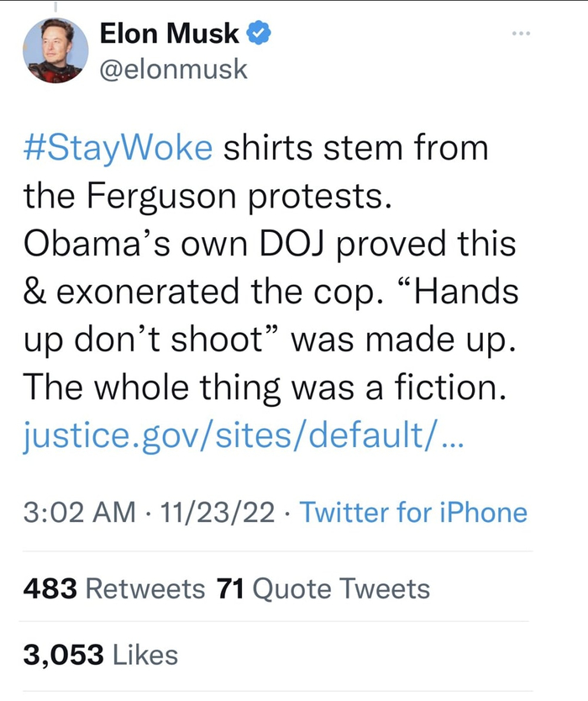Open Elon Musk's profile picture
Image resolution: width=588 pixels, height=701 pixels.
[55, 50]
